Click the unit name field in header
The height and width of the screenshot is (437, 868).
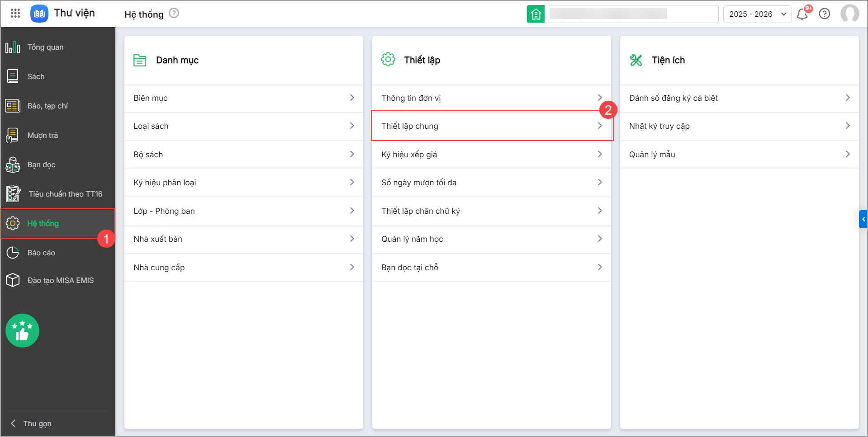click(631, 14)
